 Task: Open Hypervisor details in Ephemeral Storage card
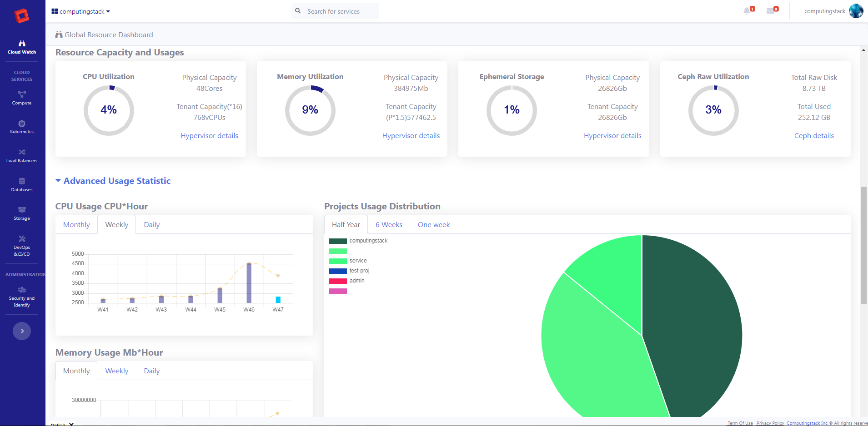(x=612, y=136)
